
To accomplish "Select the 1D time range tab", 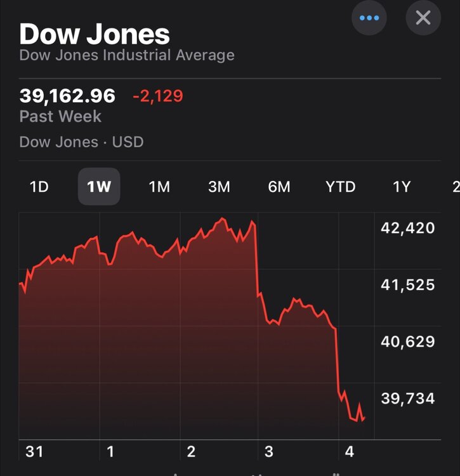I will point(39,187).
